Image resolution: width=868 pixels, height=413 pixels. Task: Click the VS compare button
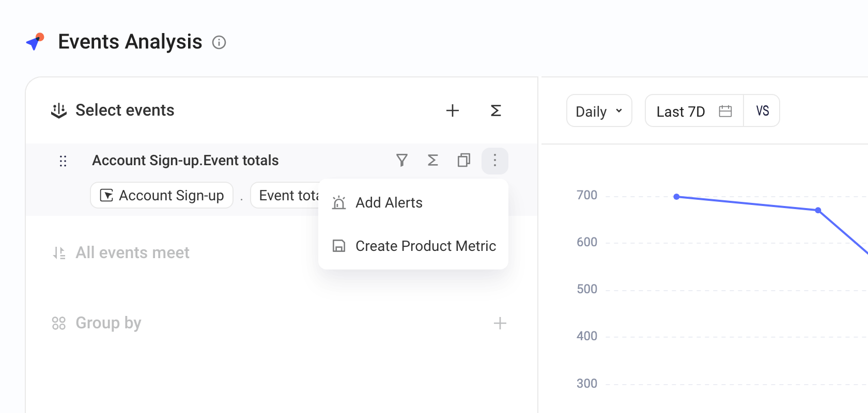(762, 111)
